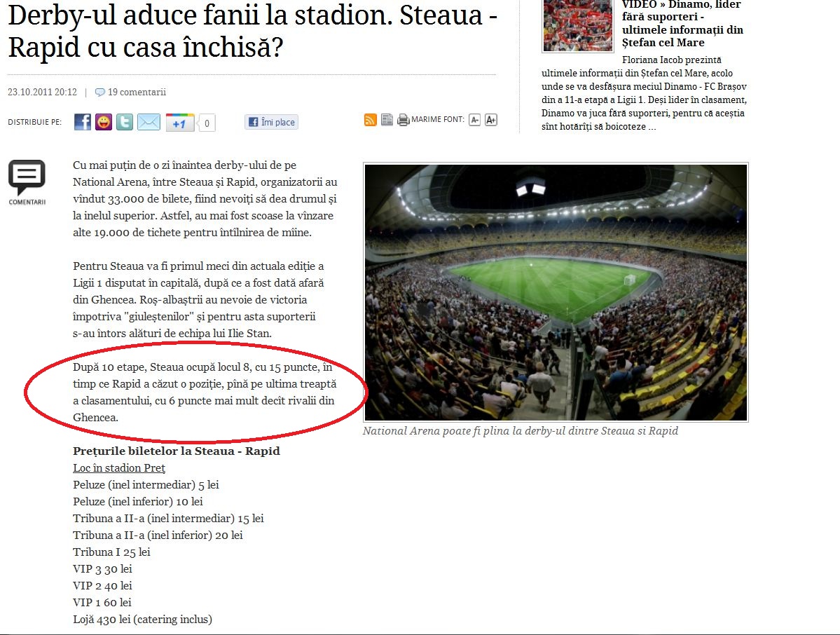The image size is (840, 635).
Task: Decrease font size with A- button
Action: pos(474,119)
